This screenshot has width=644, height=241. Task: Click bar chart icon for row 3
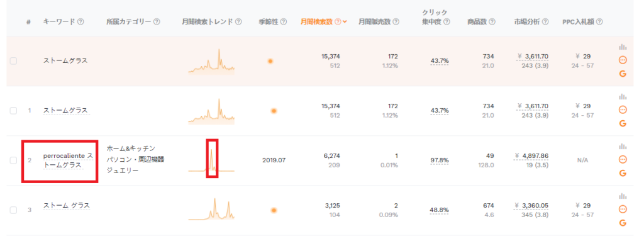[623, 196]
